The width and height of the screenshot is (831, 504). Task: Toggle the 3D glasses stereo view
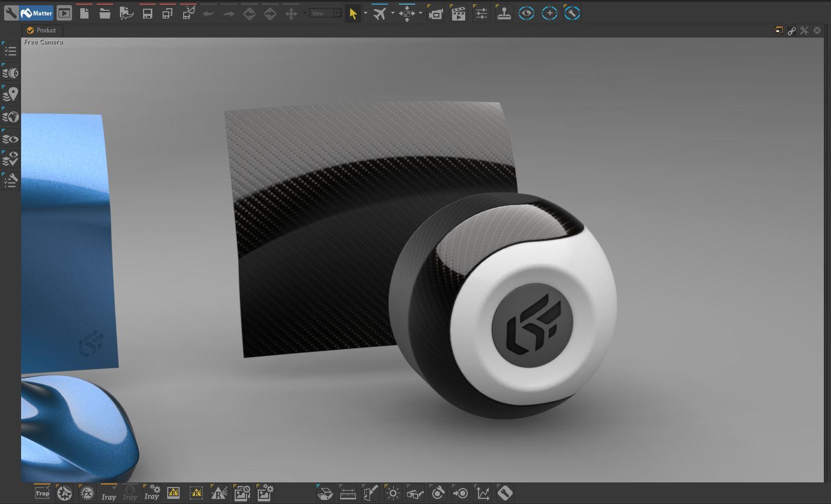(415, 493)
